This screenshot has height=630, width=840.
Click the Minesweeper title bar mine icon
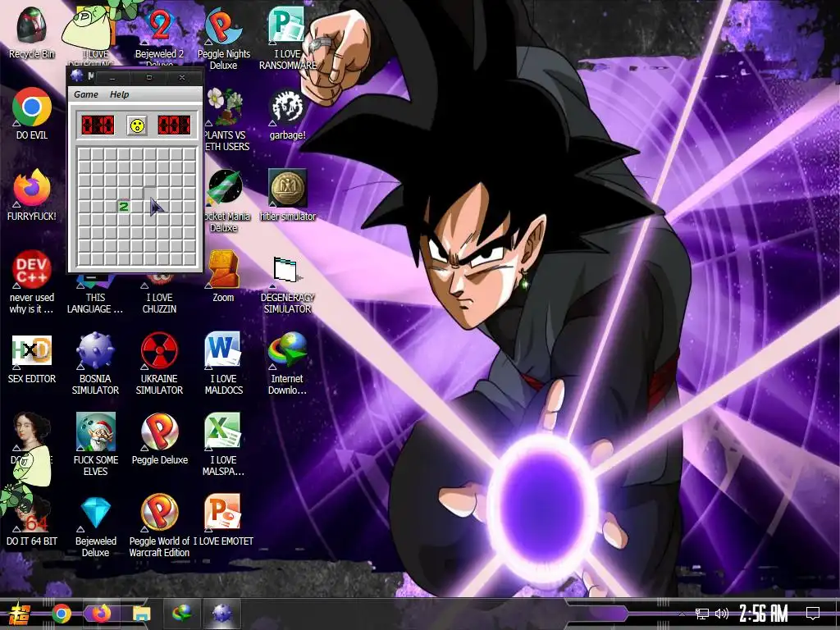pyautogui.click(x=76, y=76)
